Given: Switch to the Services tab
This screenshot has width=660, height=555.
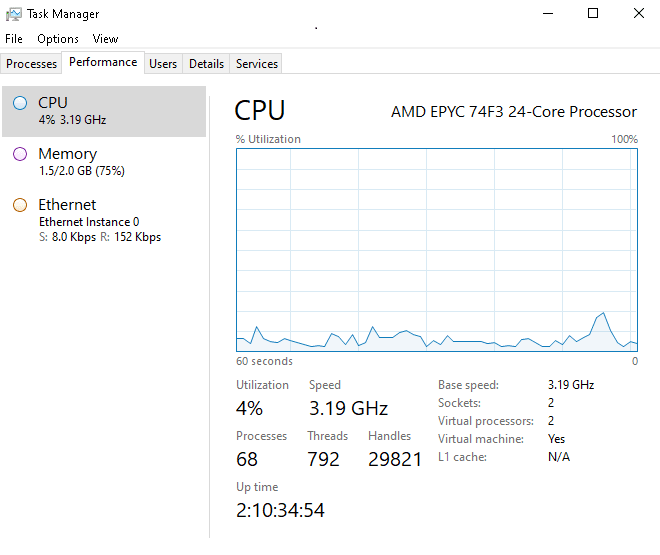Looking at the screenshot, I should pos(257,64).
